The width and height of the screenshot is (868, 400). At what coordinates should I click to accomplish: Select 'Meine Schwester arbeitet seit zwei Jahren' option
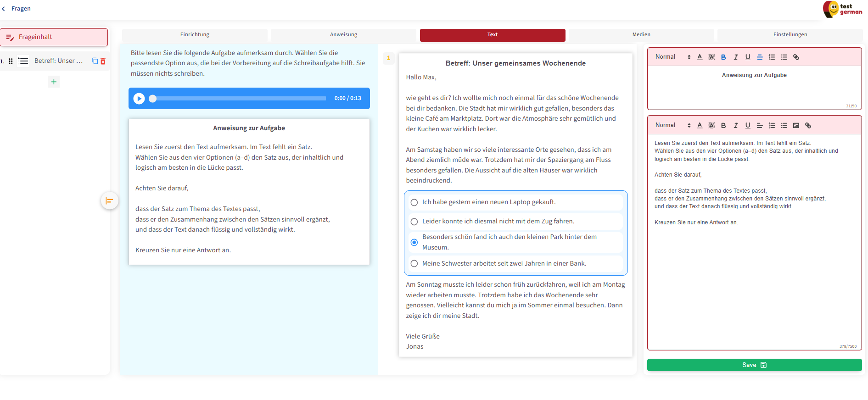coord(414,264)
